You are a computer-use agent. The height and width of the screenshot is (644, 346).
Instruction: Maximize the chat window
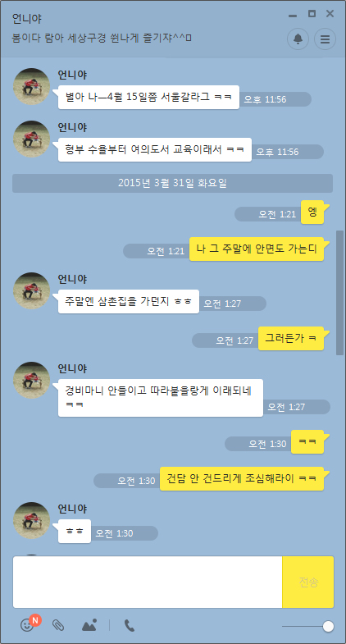(312, 14)
